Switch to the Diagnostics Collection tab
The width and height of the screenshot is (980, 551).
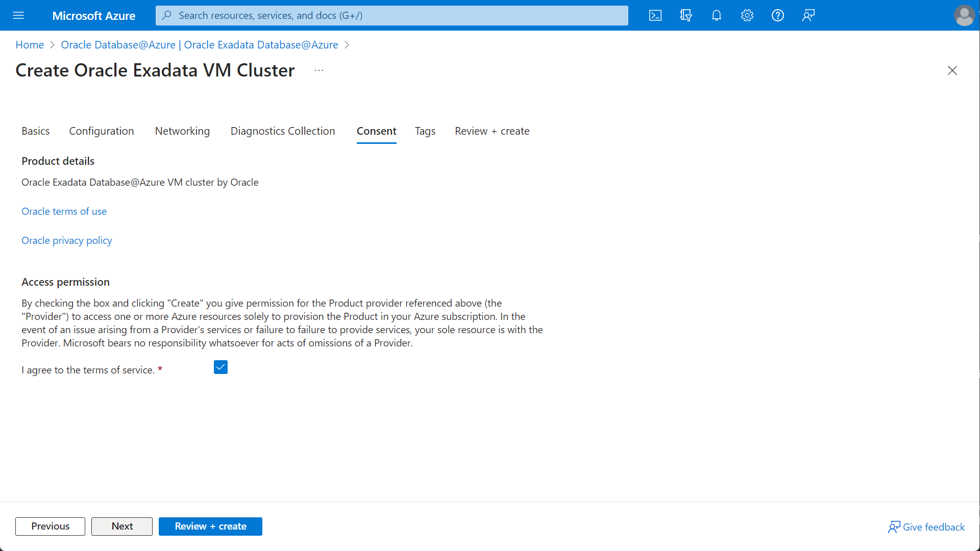click(x=282, y=131)
